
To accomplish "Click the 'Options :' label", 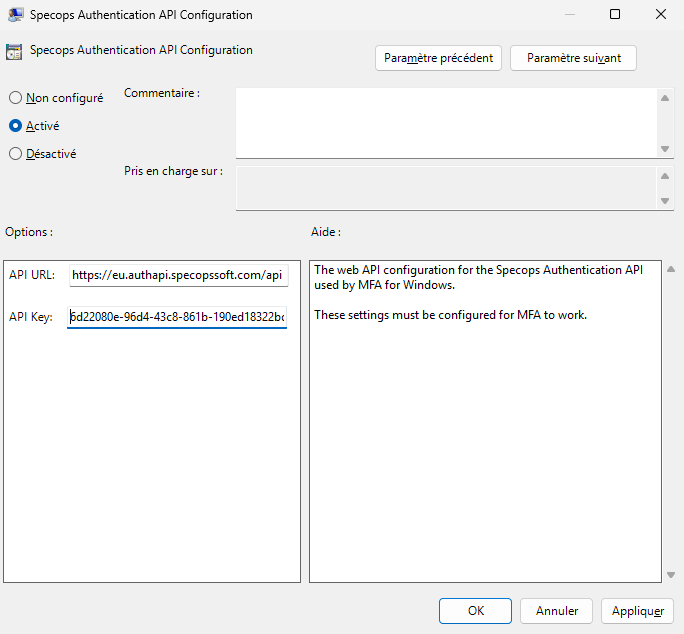I will (29, 232).
